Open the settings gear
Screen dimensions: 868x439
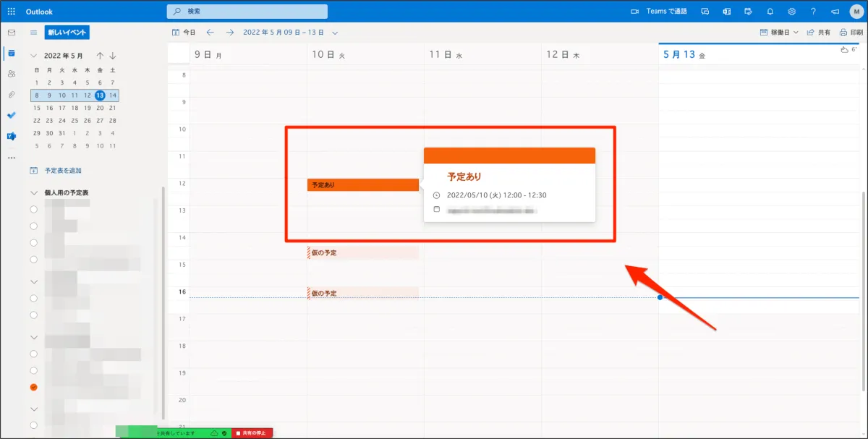(x=792, y=12)
